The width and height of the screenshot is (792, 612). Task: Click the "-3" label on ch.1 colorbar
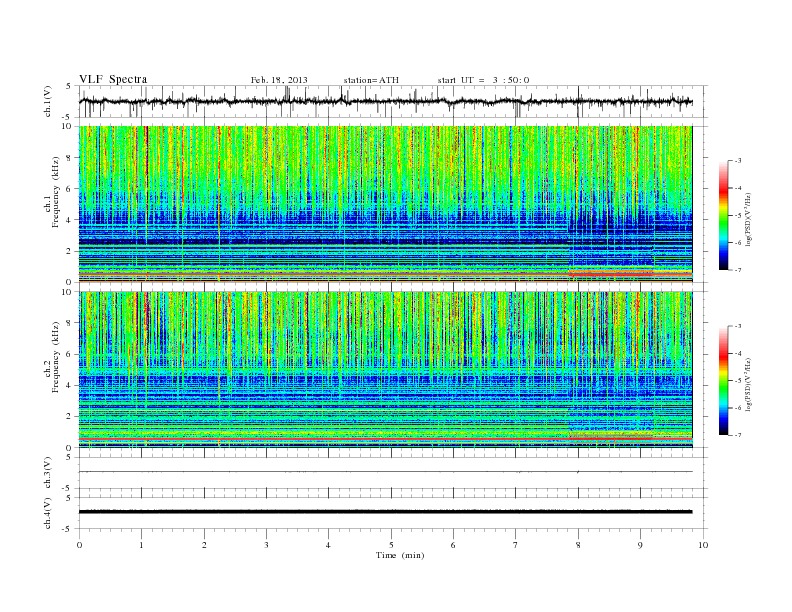[x=737, y=161]
